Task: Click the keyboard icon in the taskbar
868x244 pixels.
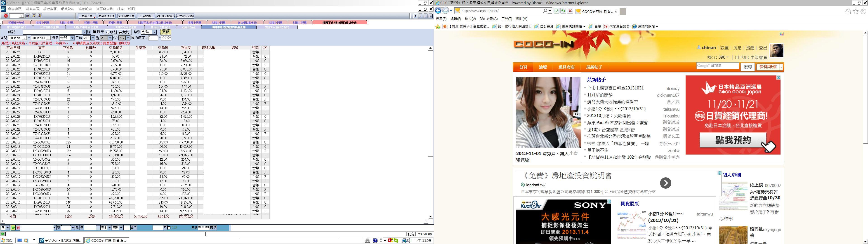Action: [x=368, y=240]
